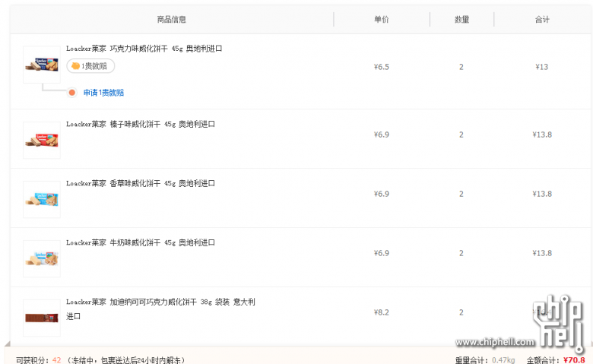
Task: Open Loacker 榛子味威化饼干 product title
Action: [141, 125]
